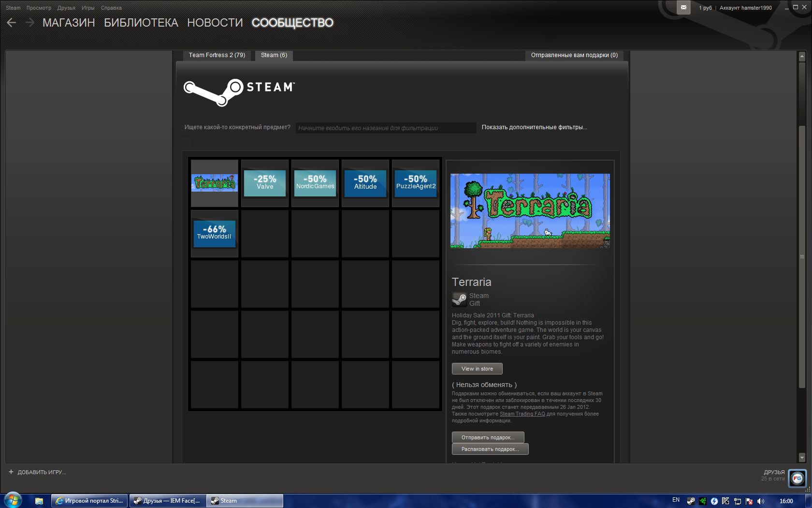Select the -50% PuzzleAgent2 coupon
This screenshot has width=812, height=508.
coord(416,183)
